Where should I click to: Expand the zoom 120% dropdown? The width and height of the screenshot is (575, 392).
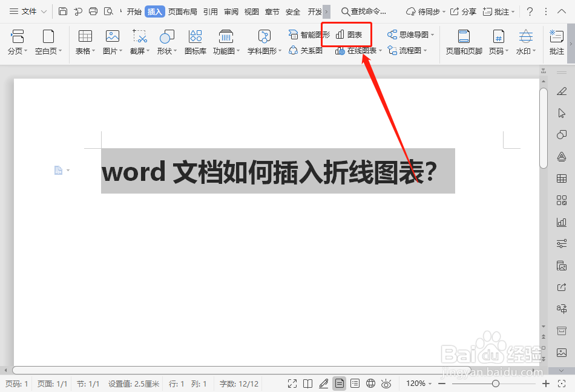pyautogui.click(x=430, y=384)
